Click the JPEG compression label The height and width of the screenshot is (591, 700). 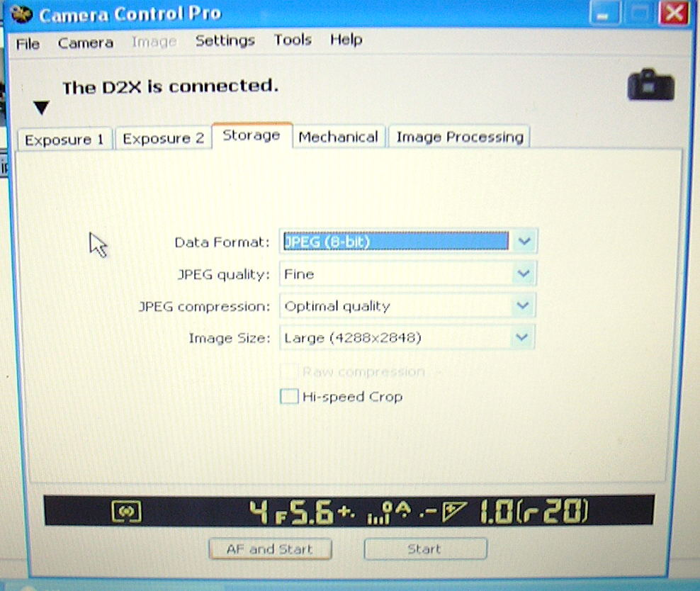click(205, 306)
